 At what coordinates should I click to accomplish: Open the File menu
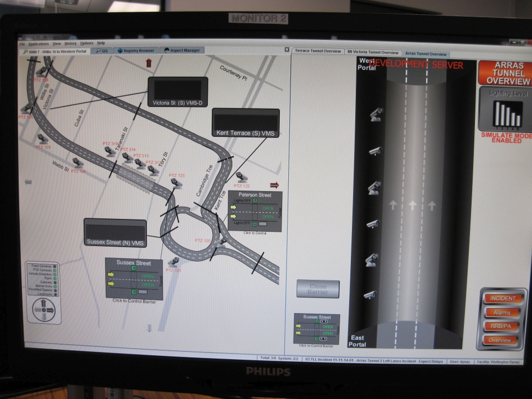click(22, 44)
